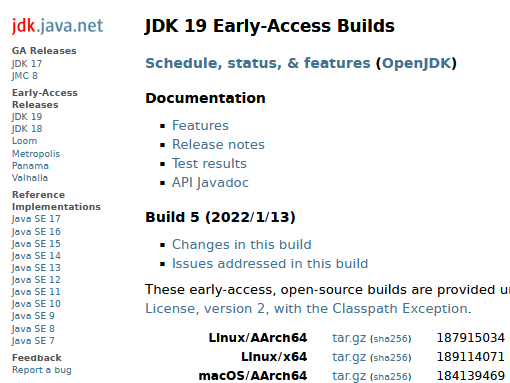The height and width of the screenshot is (383, 510).
Task: Click the Documentation heading
Action: pyautogui.click(x=205, y=98)
